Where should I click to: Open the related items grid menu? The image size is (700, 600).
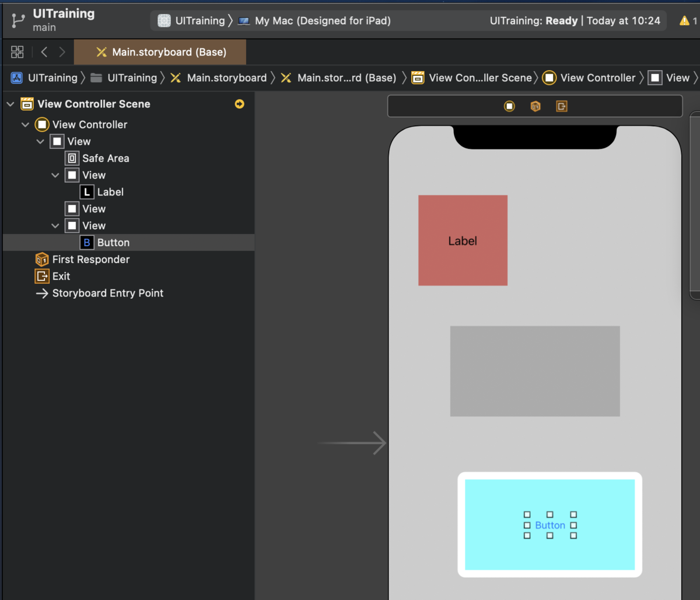coord(17,52)
